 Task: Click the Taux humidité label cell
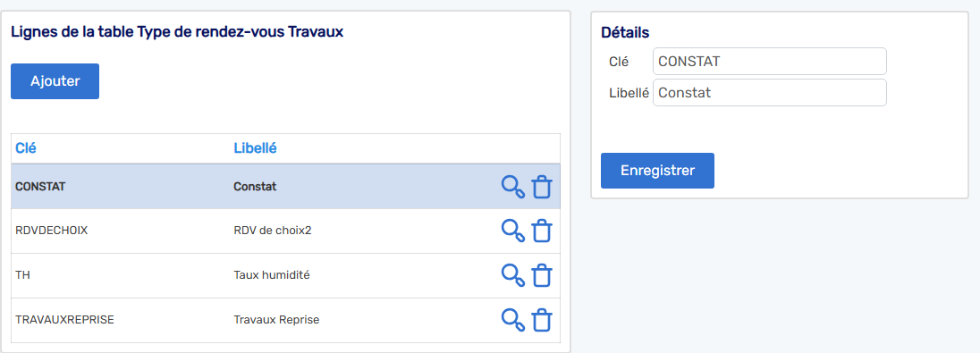(x=271, y=275)
